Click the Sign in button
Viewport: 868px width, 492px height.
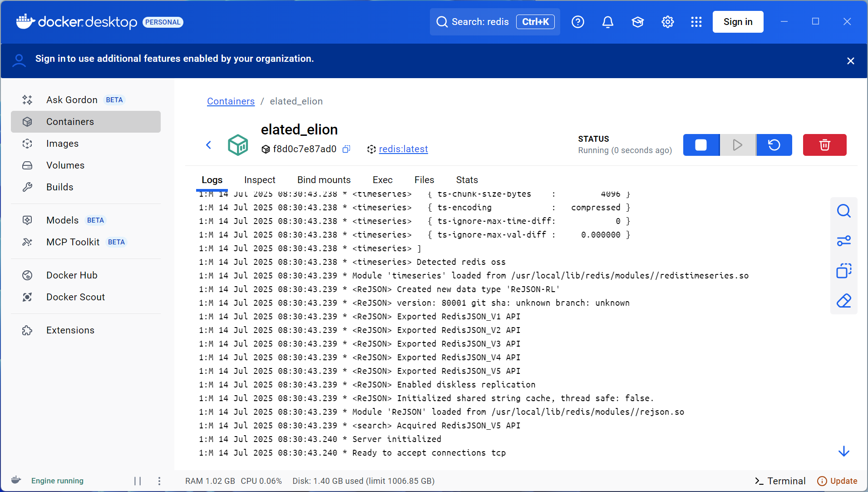(738, 22)
